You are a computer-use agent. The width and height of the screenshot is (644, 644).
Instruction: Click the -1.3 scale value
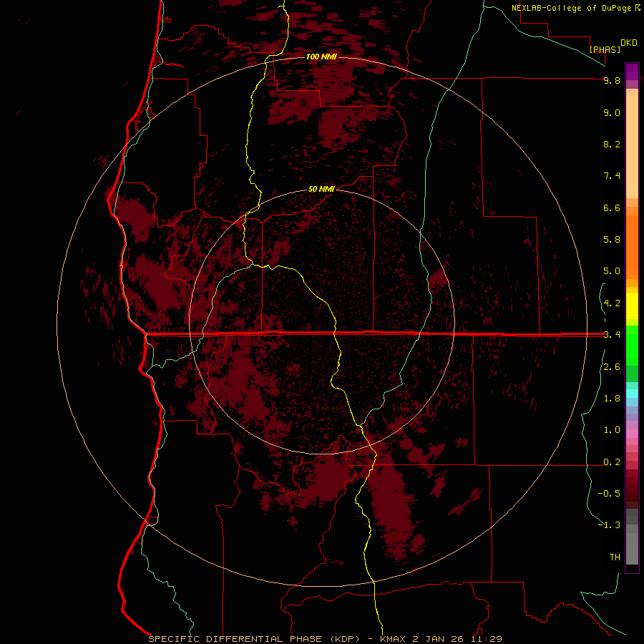(x=609, y=525)
